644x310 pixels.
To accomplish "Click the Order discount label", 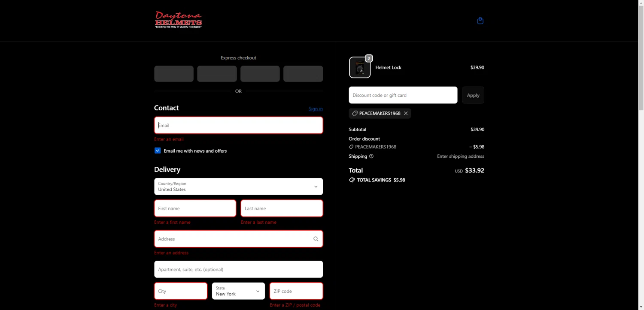I will point(365,139).
